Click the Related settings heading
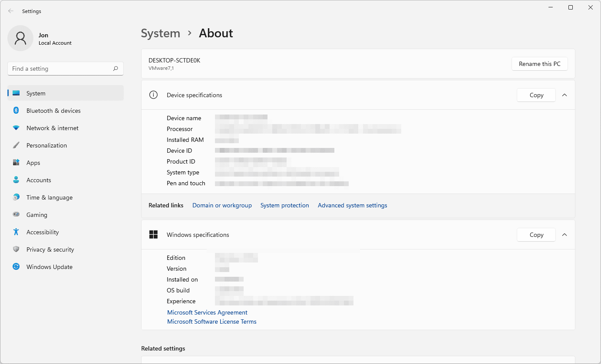The width and height of the screenshot is (601, 364). point(163,348)
